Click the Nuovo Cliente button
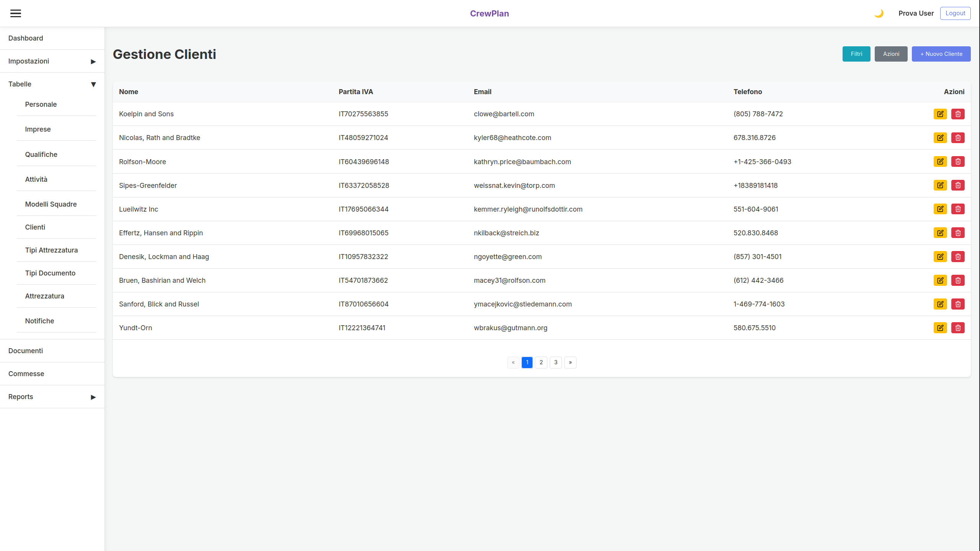Image resolution: width=980 pixels, height=551 pixels. click(941, 54)
